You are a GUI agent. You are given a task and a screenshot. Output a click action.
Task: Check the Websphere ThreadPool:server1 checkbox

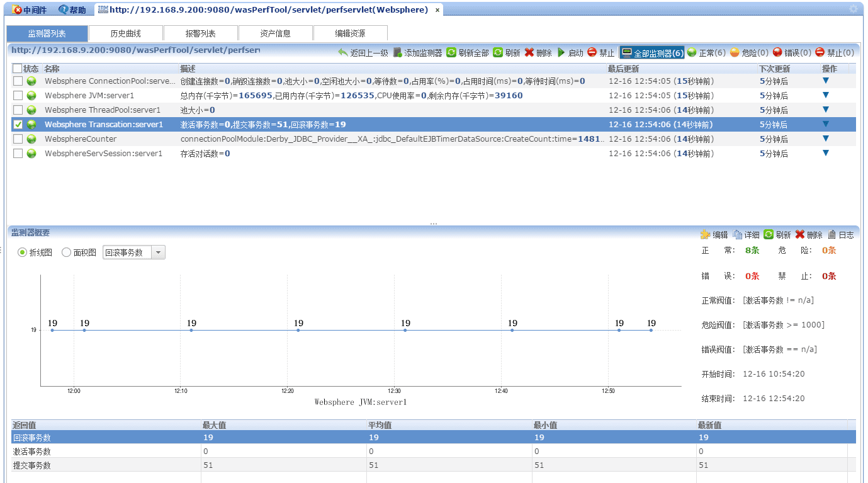pyautogui.click(x=18, y=110)
